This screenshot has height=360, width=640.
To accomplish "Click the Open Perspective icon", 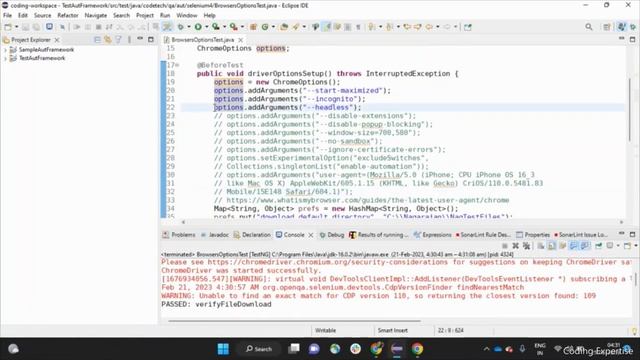I will click(607, 27).
